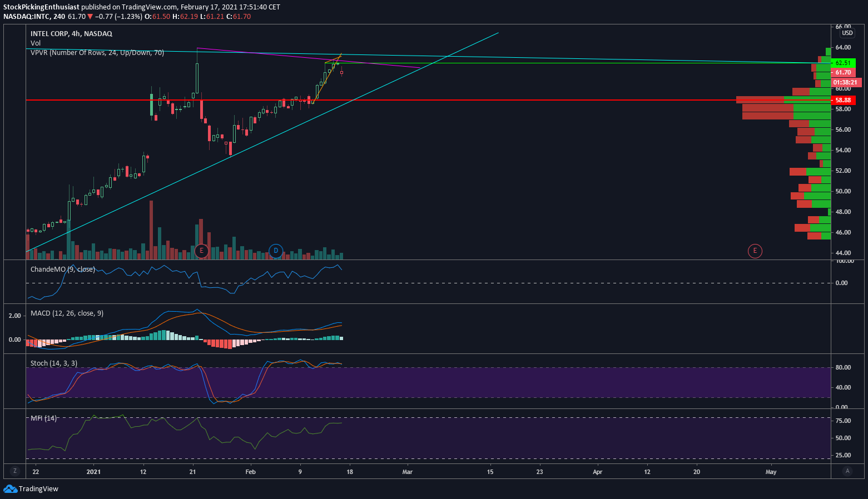Click the upcoming earnings E marker near May
This screenshot has width=868, height=499.
755,251
